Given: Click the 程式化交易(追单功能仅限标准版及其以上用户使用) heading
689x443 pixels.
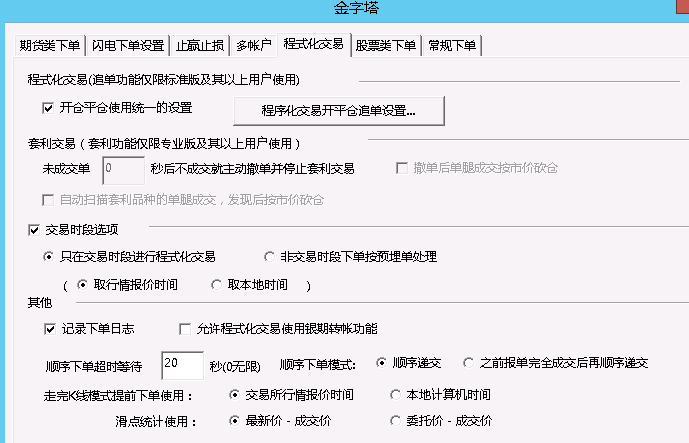Looking at the screenshot, I should click(163, 80).
